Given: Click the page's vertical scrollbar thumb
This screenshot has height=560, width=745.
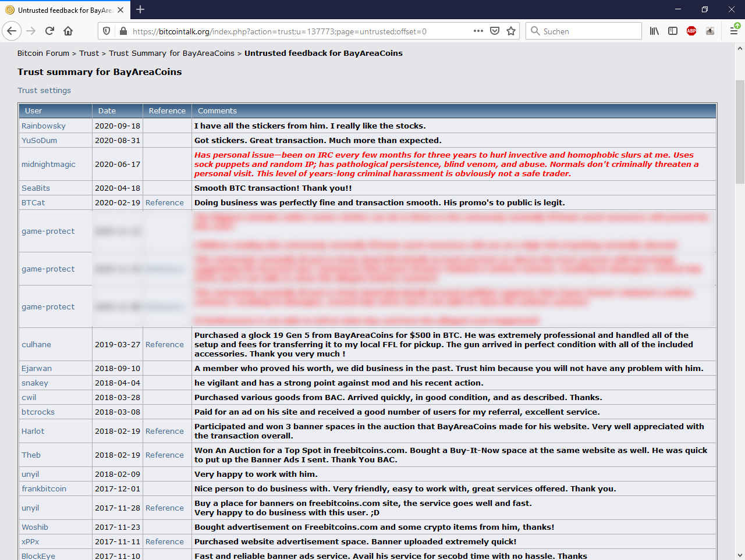Looking at the screenshot, I should click(x=740, y=132).
